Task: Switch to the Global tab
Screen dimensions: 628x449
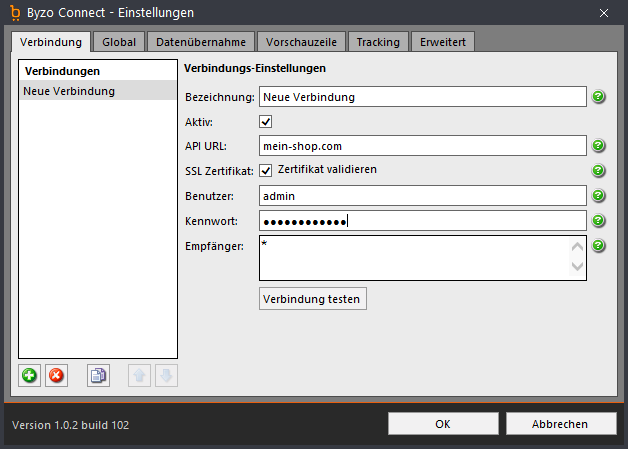Action: click(x=119, y=42)
